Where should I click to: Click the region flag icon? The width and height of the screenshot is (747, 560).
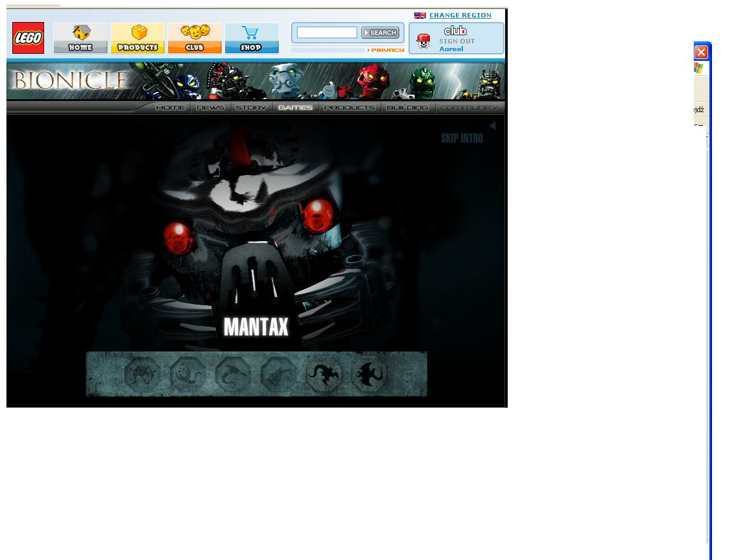pos(420,16)
